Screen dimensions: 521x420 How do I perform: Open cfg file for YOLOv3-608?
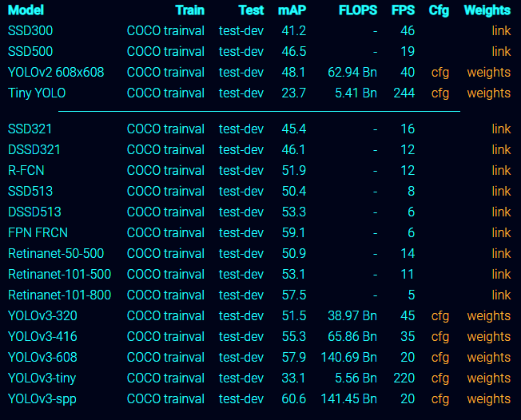pyautogui.click(x=440, y=358)
